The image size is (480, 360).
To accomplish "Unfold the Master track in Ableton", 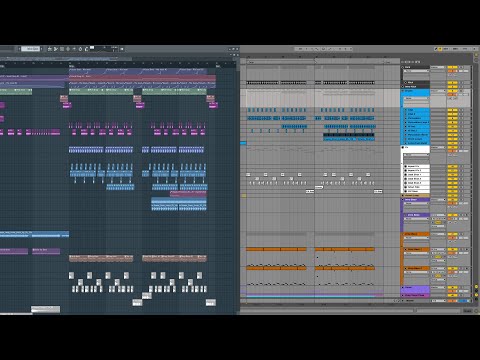I will click(402, 301).
